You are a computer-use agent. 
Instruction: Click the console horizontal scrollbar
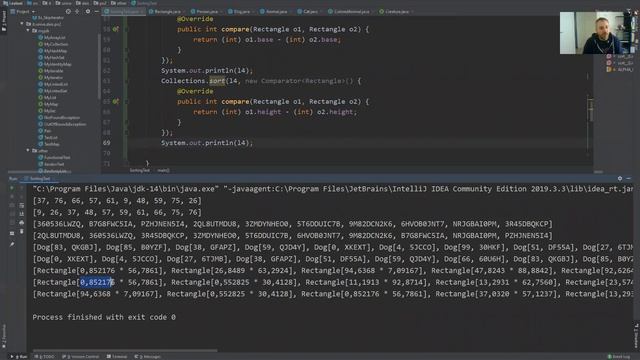(125, 350)
